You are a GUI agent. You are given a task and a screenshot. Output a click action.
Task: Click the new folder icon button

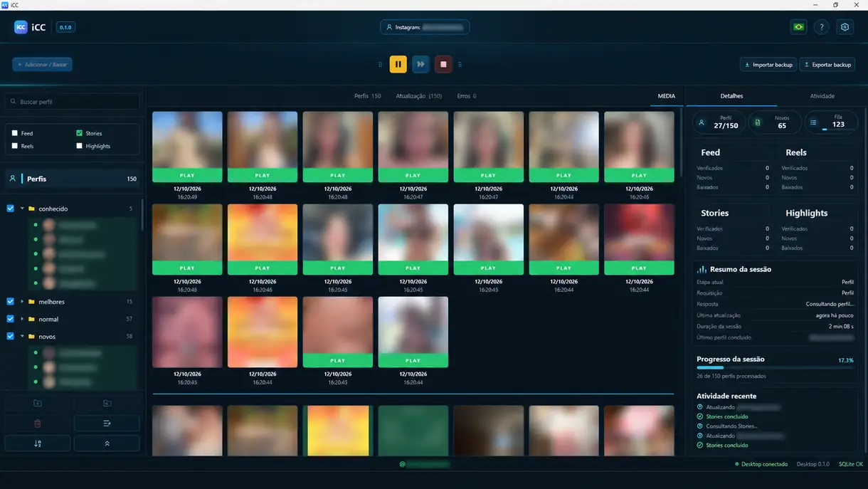38,403
